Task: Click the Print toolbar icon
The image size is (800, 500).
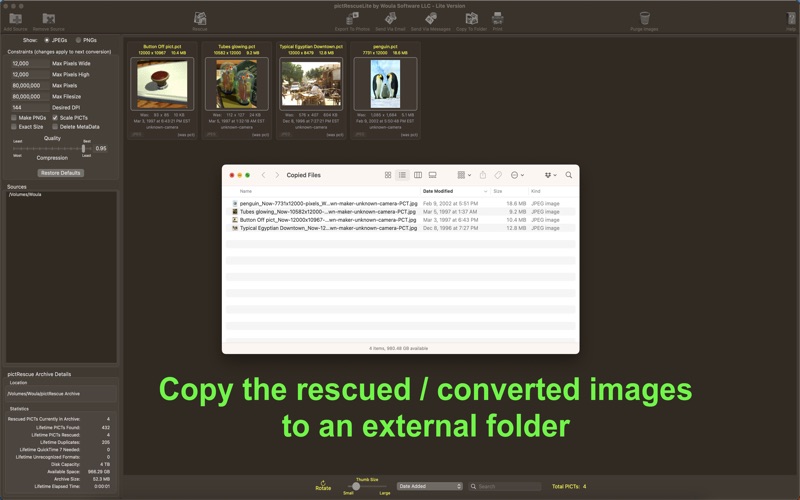Action: (497, 19)
